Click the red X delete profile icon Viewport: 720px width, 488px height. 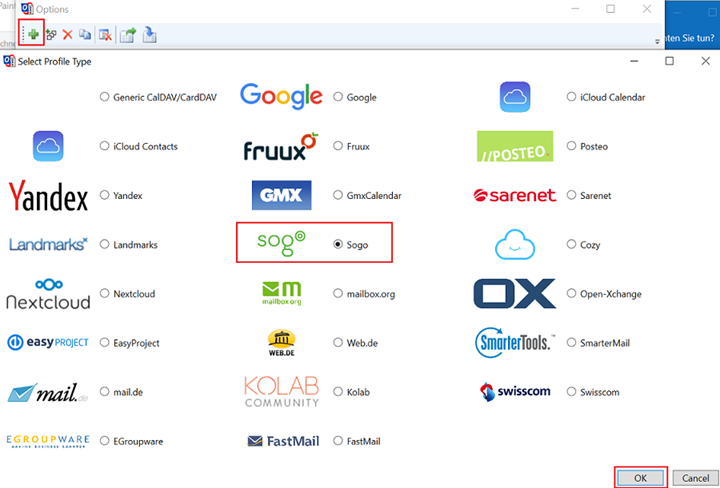tap(68, 34)
